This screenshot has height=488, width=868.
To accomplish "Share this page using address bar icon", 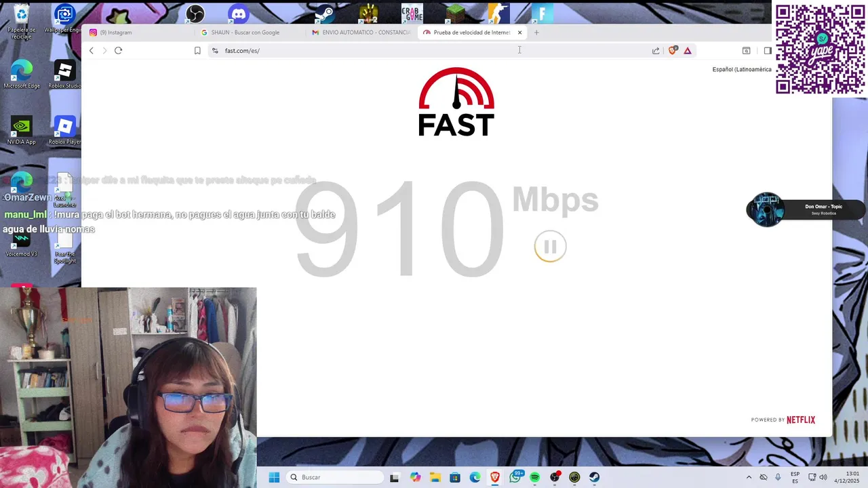I will coord(656,50).
